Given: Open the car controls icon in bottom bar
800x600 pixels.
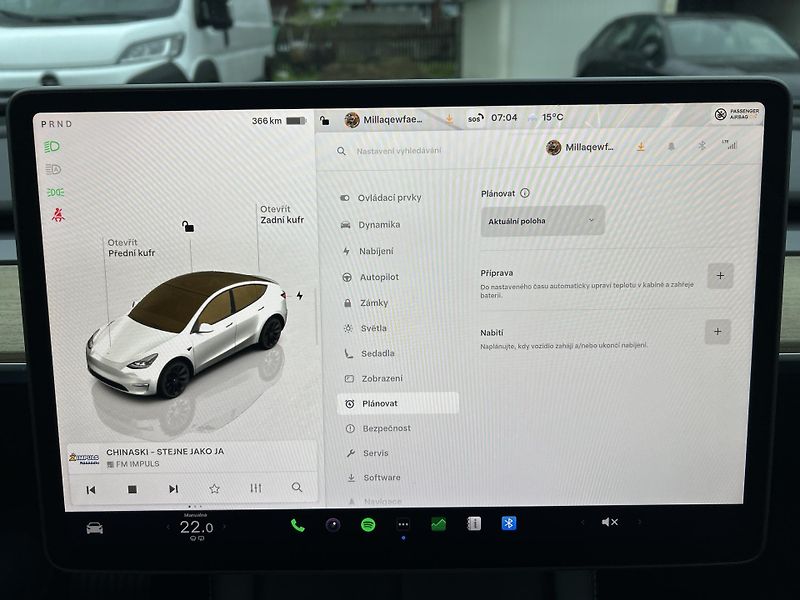Looking at the screenshot, I should pos(95,528).
